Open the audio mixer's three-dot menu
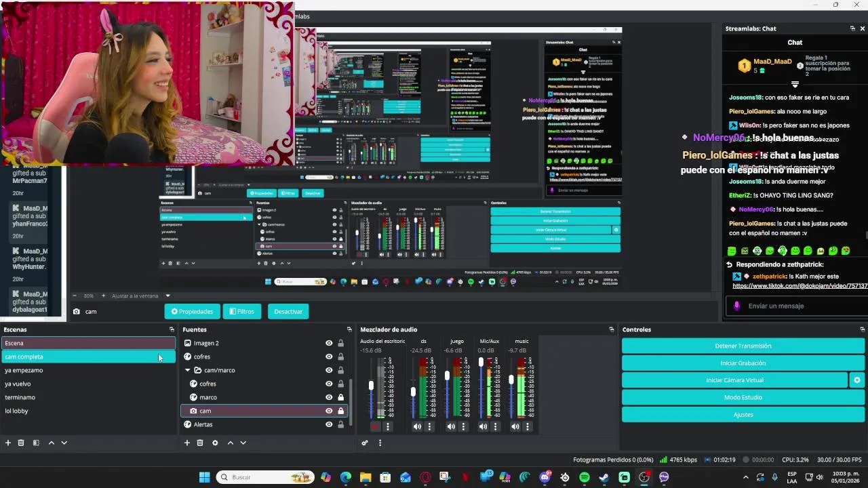 click(380, 443)
